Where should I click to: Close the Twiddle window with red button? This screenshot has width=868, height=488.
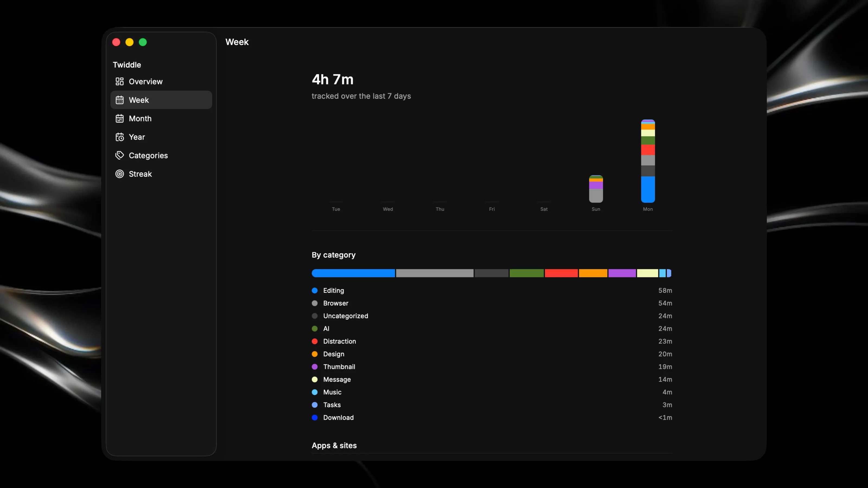pyautogui.click(x=116, y=42)
